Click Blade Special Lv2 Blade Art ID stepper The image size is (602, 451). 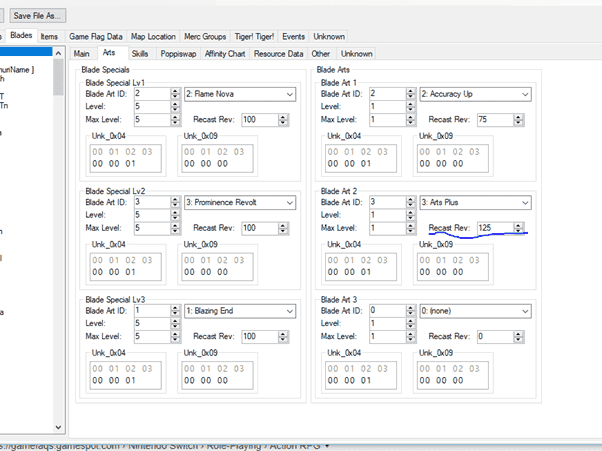(175, 202)
